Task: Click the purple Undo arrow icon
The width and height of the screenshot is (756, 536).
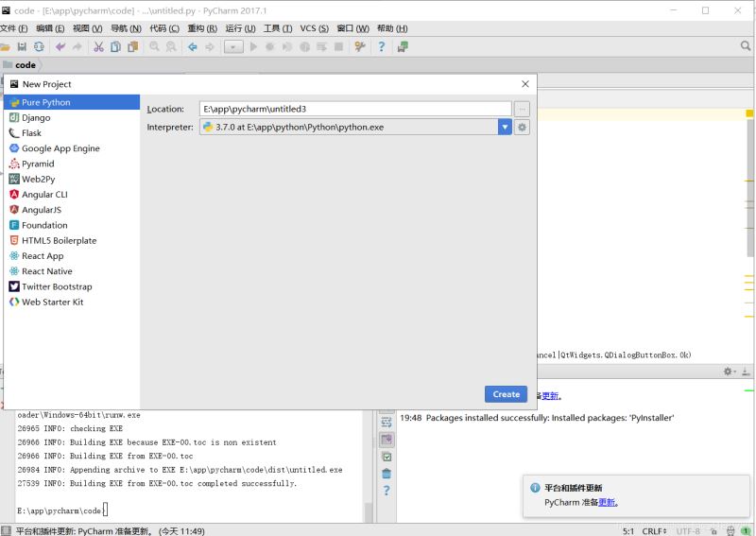Action: (60, 47)
